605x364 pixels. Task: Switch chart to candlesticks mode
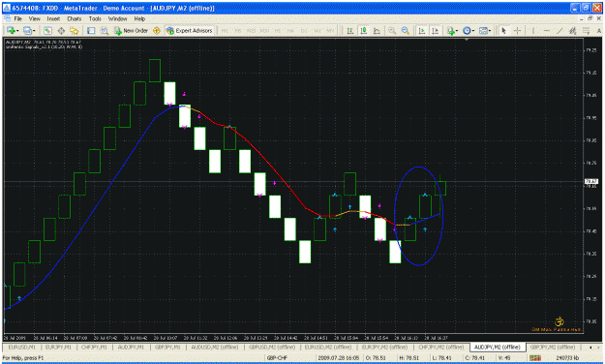point(363,30)
